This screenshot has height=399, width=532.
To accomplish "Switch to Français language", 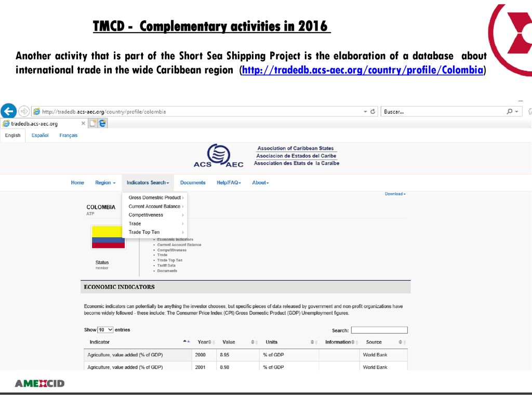I will (69, 136).
